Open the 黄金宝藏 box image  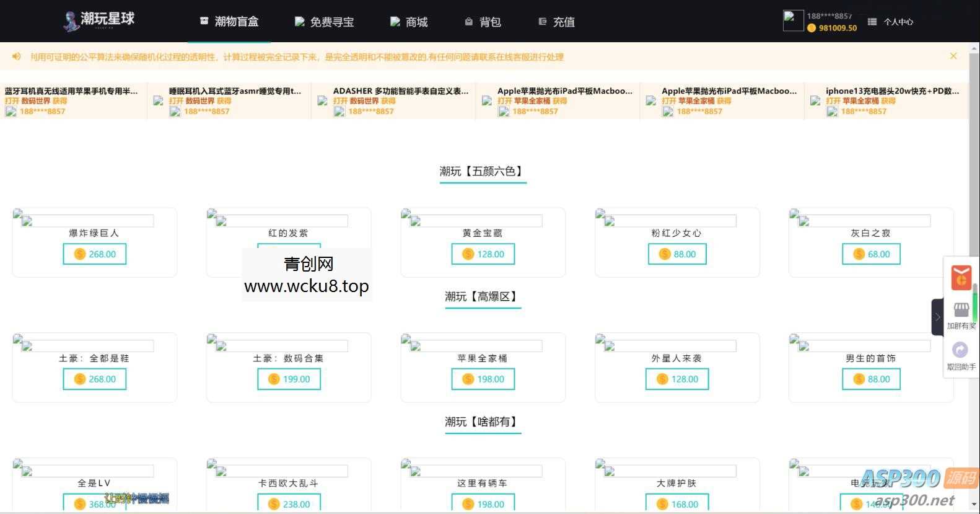(x=476, y=221)
